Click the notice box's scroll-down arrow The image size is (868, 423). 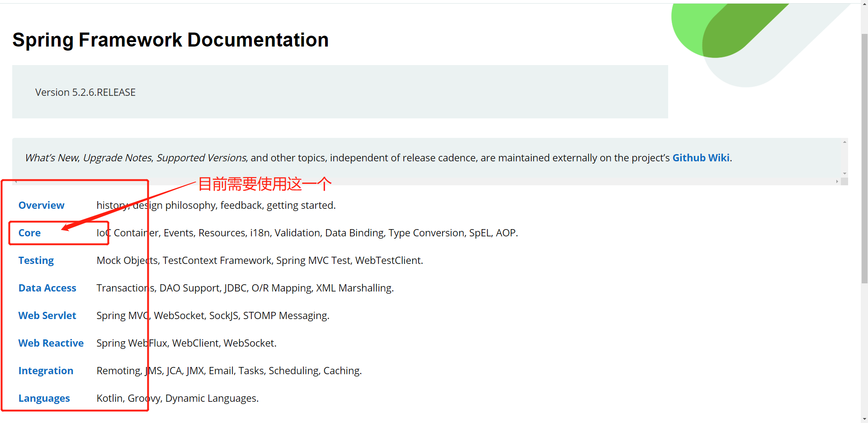(844, 174)
